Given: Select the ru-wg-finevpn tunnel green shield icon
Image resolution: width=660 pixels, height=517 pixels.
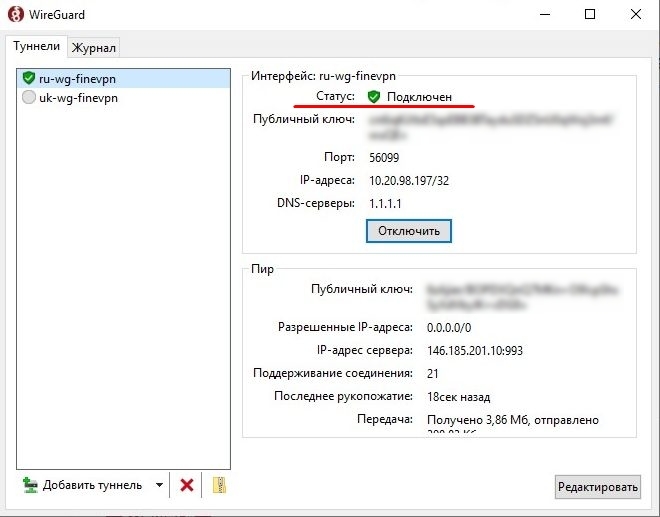Looking at the screenshot, I should pos(29,78).
